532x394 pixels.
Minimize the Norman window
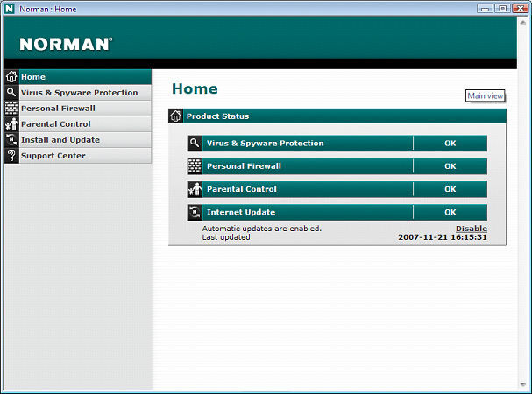486,9
